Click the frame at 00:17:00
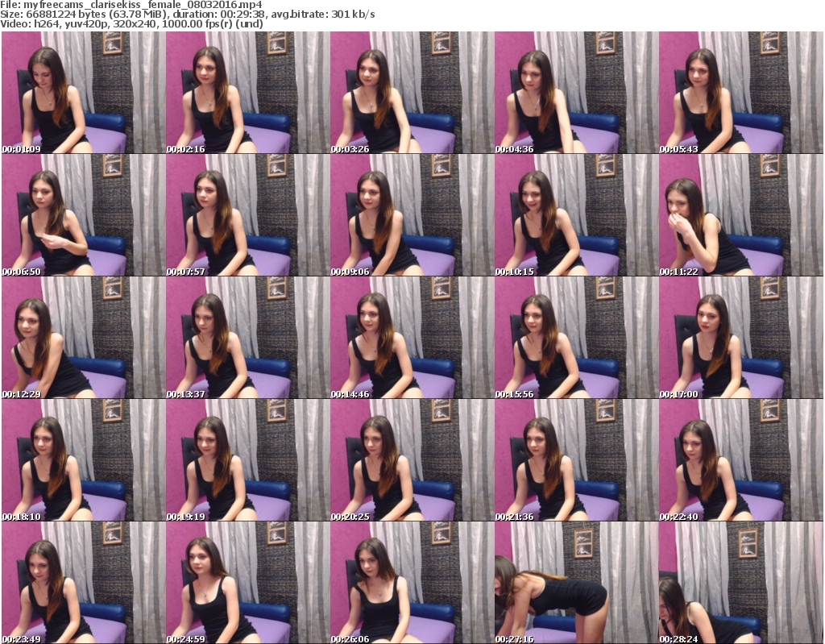Image resolution: width=825 pixels, height=644 pixels. 740,339
